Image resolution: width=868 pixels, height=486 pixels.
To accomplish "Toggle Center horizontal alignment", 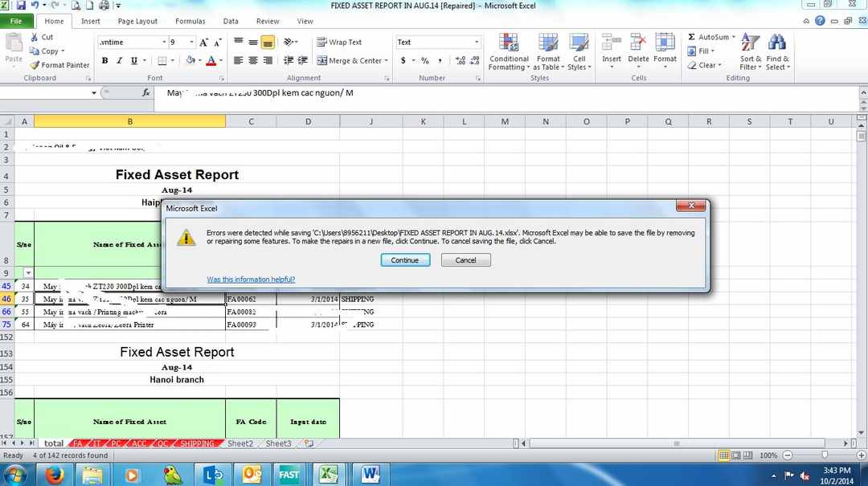I will coord(253,60).
